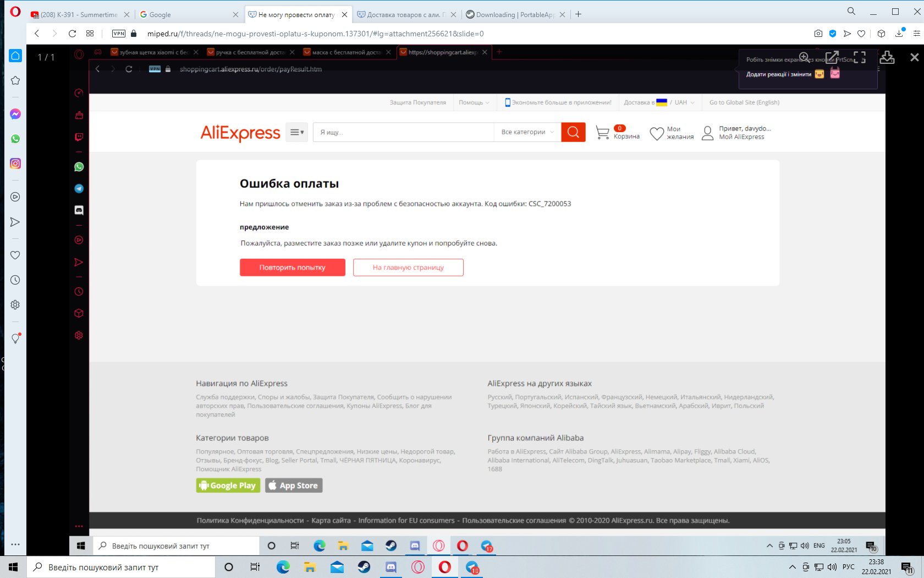Click the AliExpress logo in the screenshot
The height and width of the screenshot is (578, 924).
click(240, 133)
